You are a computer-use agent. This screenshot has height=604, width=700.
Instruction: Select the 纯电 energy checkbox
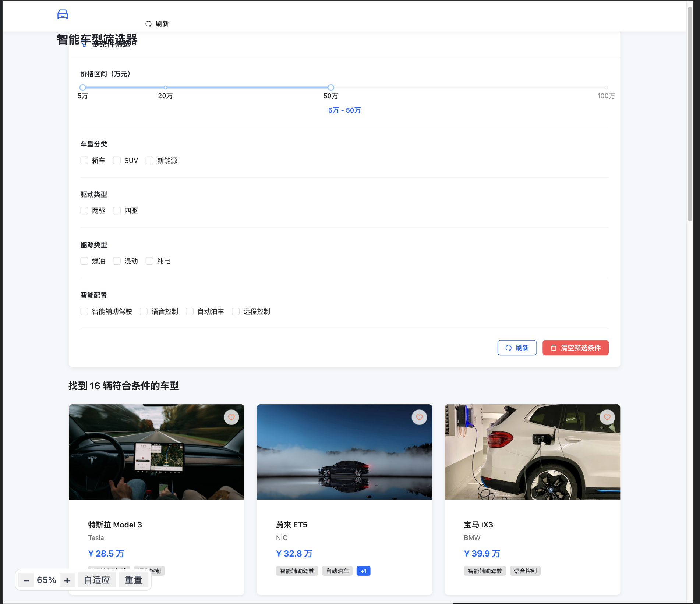(149, 261)
